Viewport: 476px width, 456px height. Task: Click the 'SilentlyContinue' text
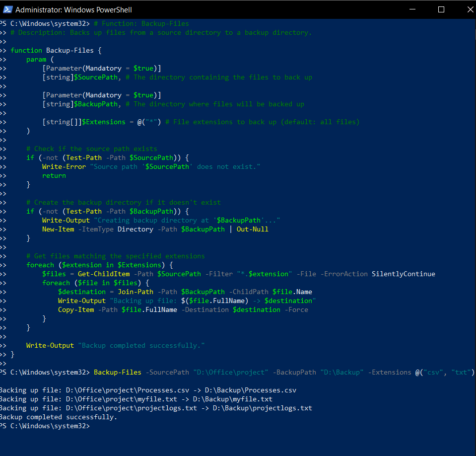tap(404, 274)
